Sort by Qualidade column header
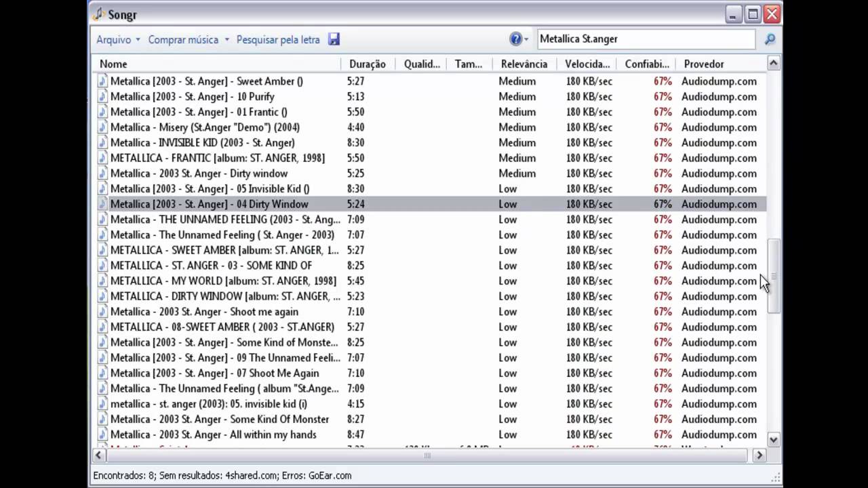This screenshot has height=488, width=868. [421, 64]
